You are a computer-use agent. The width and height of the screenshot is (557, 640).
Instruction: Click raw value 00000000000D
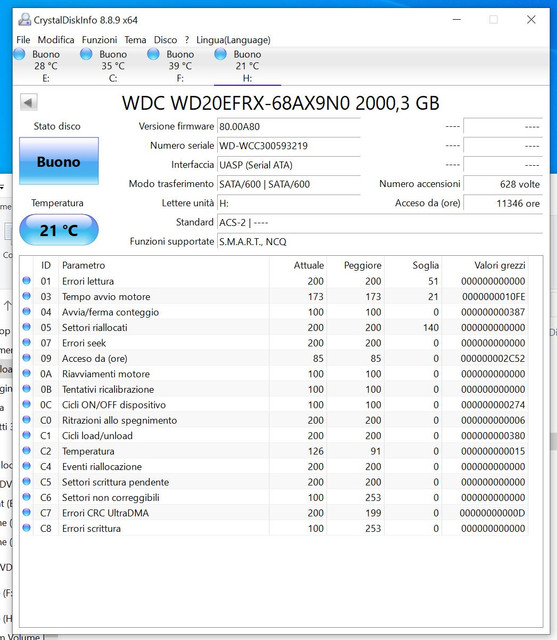tap(493, 513)
